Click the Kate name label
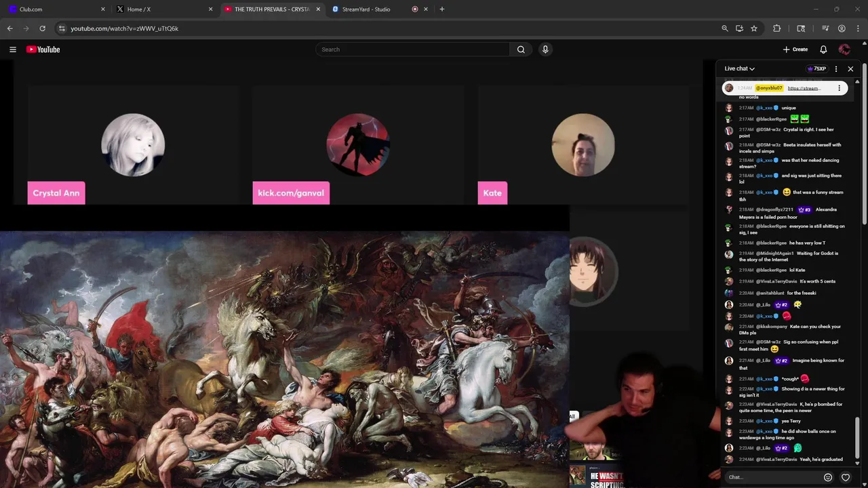 [x=492, y=193]
